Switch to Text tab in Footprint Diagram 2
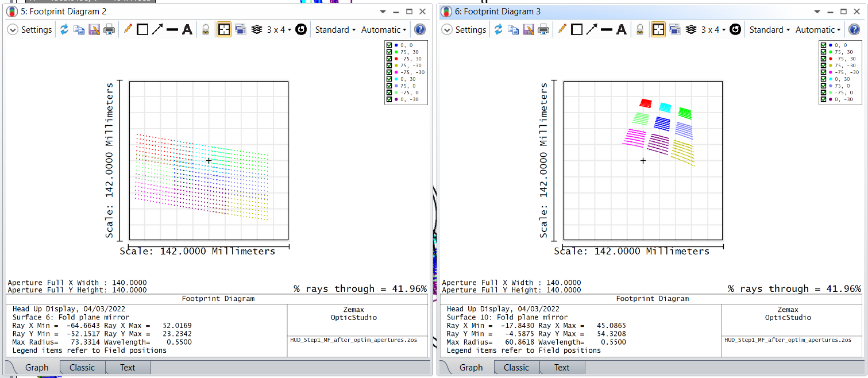The image size is (868, 378). (x=128, y=368)
